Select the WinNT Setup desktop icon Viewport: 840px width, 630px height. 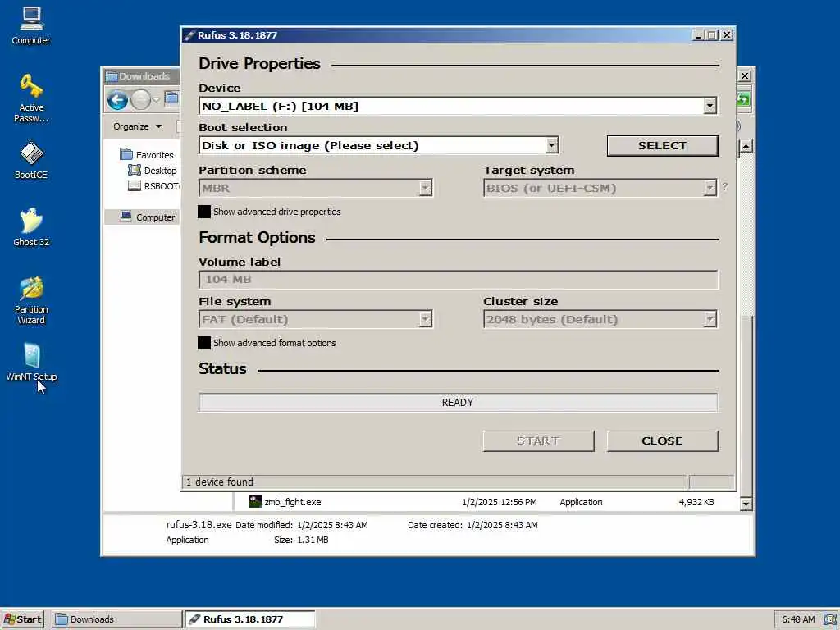click(31, 362)
